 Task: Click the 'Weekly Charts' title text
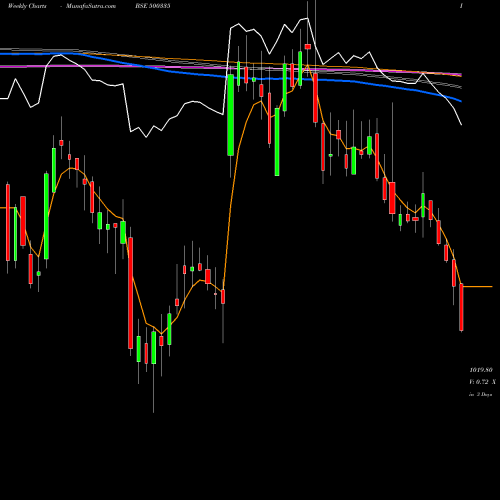[27, 6]
